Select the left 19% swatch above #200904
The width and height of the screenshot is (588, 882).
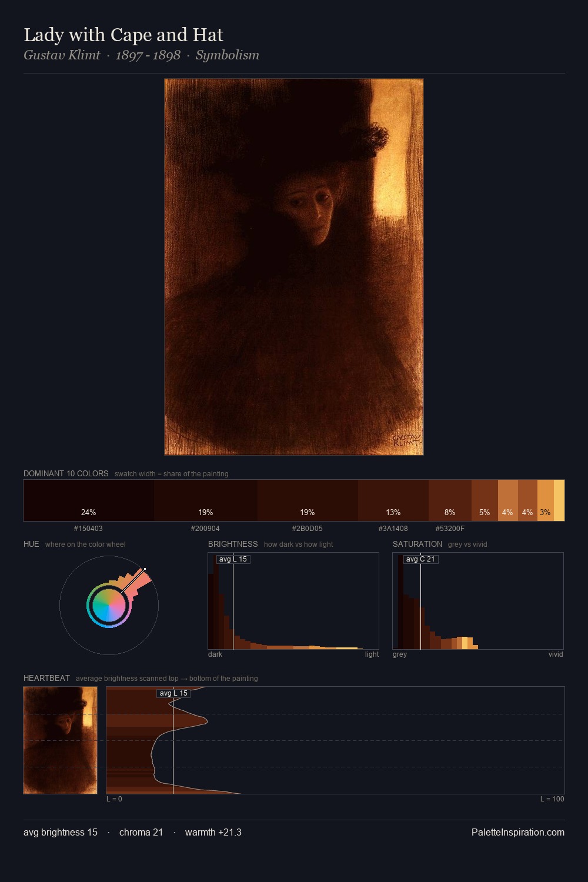(x=206, y=500)
